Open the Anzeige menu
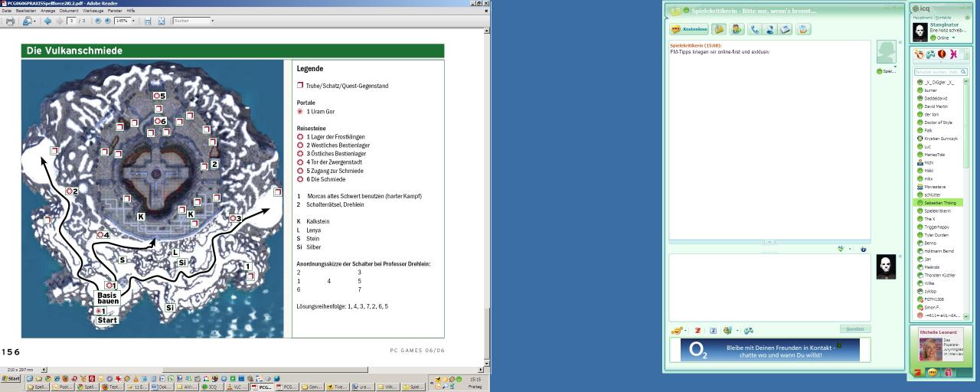This screenshot has width=980, height=392. pyautogui.click(x=47, y=10)
